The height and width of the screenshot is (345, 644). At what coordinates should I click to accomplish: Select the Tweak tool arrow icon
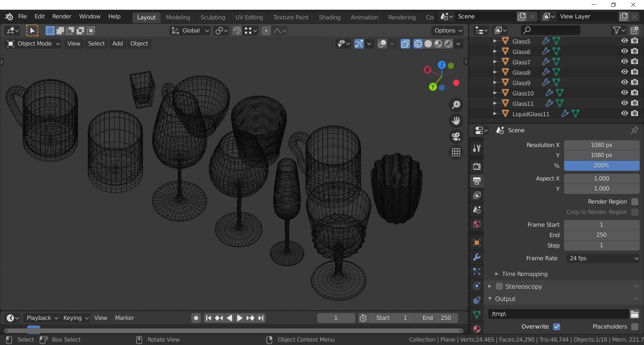tap(32, 31)
